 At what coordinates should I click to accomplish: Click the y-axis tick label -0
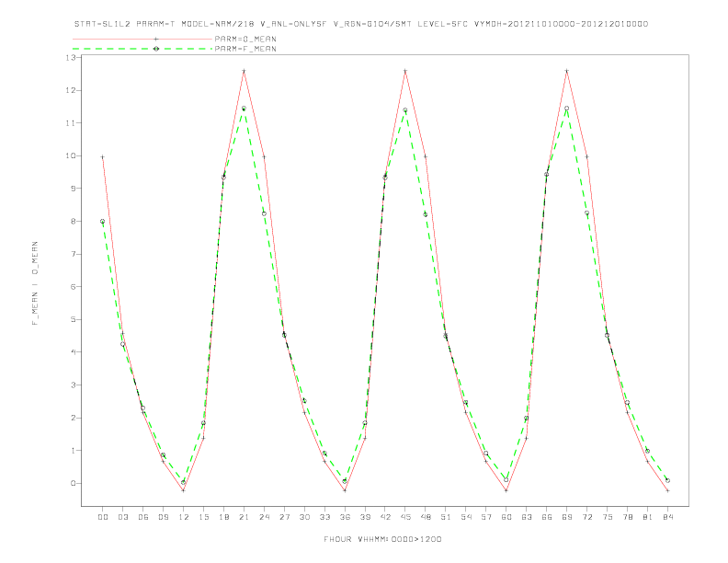click(x=72, y=483)
